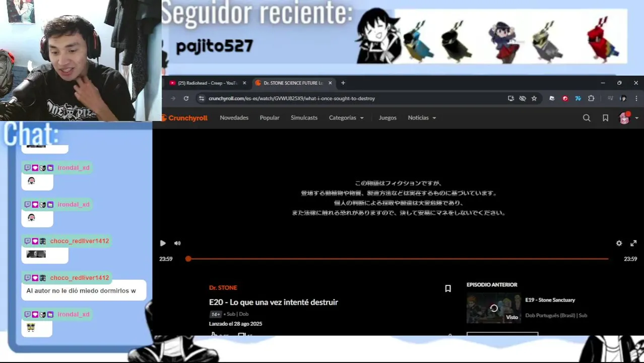
Task: Seek to the middle of the video timeline
Action: [x=398, y=259]
